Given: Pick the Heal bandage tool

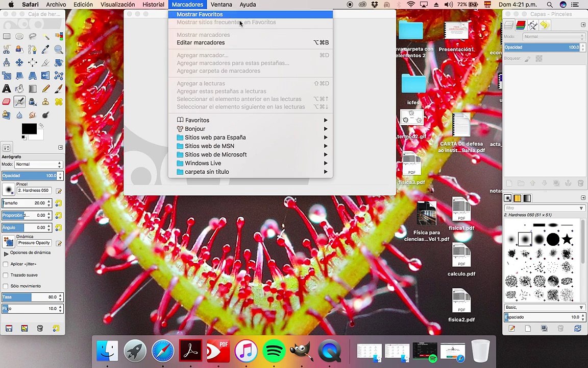Looking at the screenshot, I should [59, 102].
